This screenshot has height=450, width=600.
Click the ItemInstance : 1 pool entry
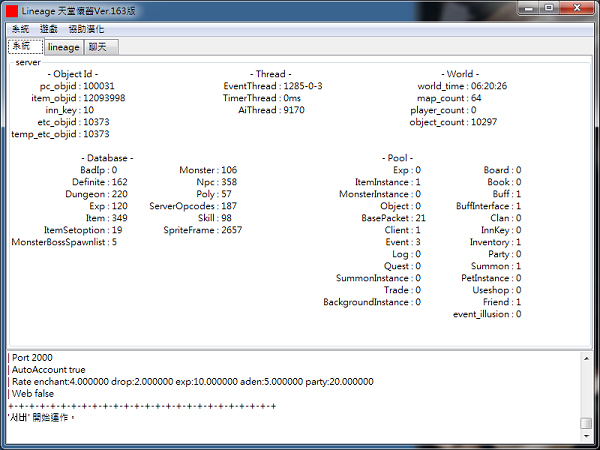387,182
